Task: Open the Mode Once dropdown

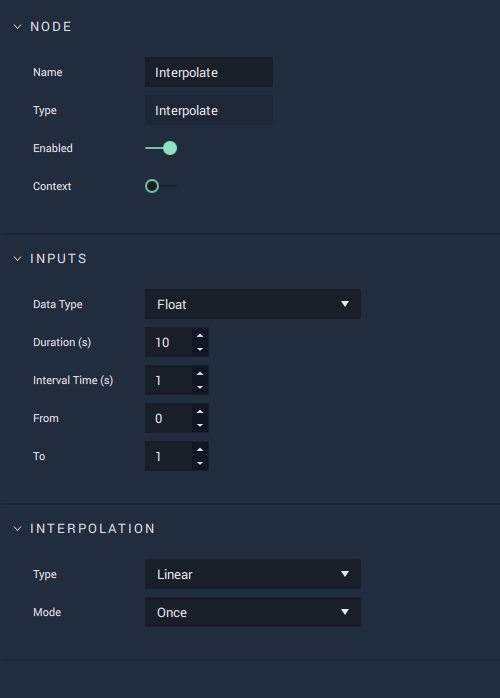Action: (x=253, y=612)
